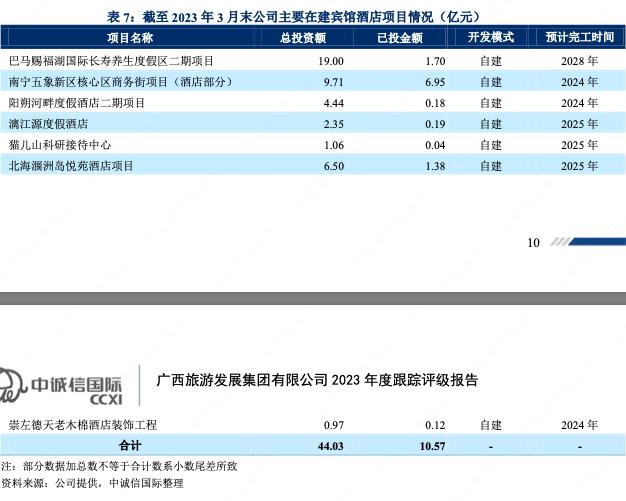The image size is (626, 501).
Task: Click the invested amount 0.18
Action: coord(435,103)
